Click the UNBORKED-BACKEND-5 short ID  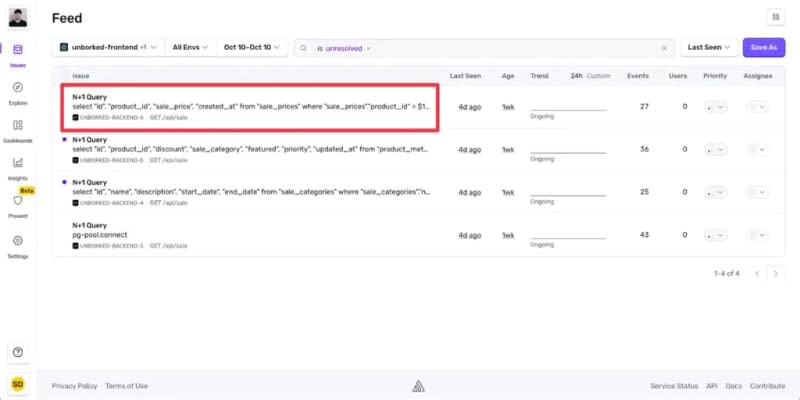[111, 160]
